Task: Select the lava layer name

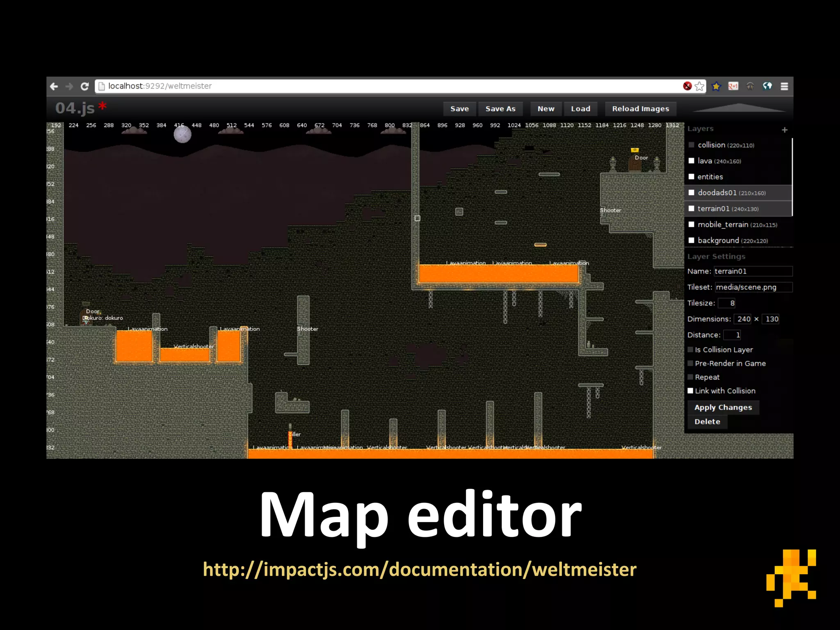Action: point(705,161)
